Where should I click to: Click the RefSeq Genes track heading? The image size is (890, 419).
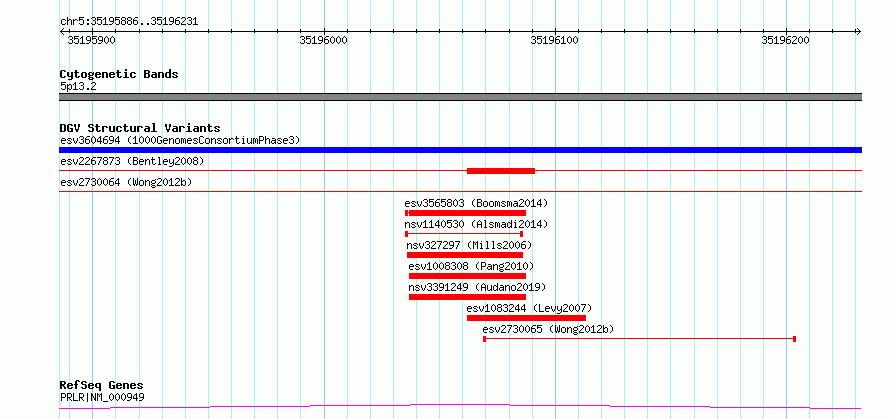point(102,386)
